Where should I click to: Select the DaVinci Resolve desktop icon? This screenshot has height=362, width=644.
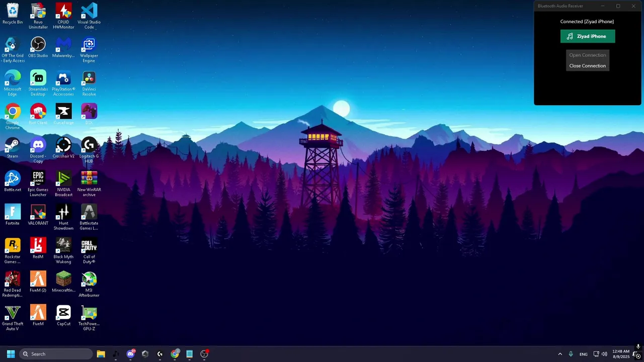pyautogui.click(x=89, y=83)
